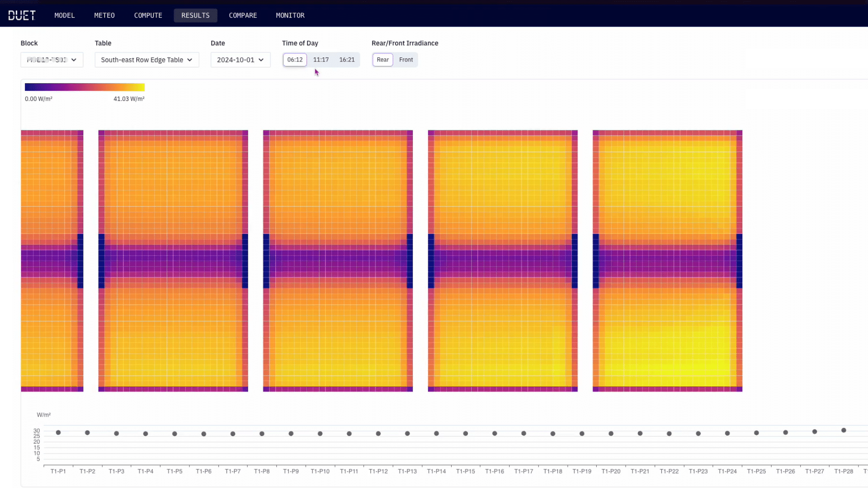This screenshot has height=488, width=868.
Task: Switch to Front irradiance view
Action: pyautogui.click(x=406, y=60)
